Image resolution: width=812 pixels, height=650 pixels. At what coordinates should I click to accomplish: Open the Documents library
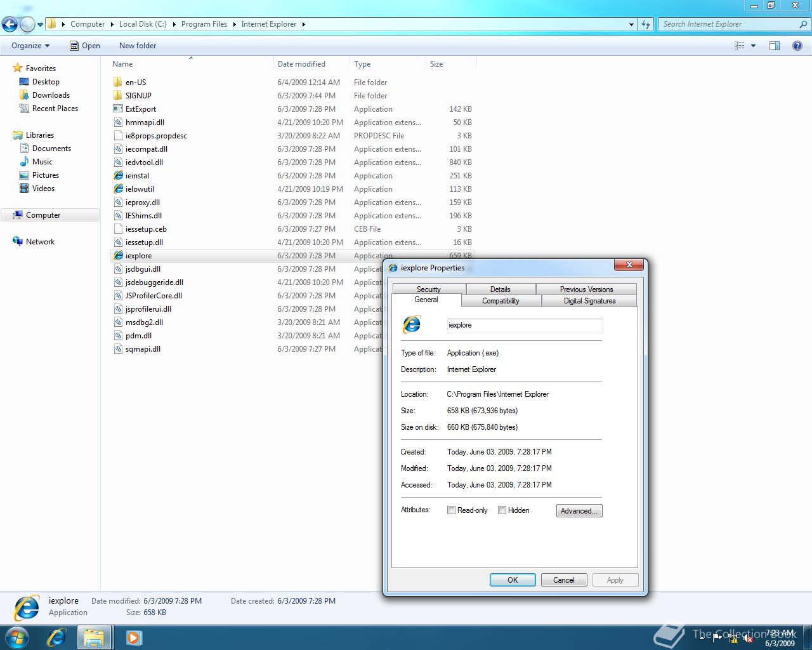click(x=51, y=149)
